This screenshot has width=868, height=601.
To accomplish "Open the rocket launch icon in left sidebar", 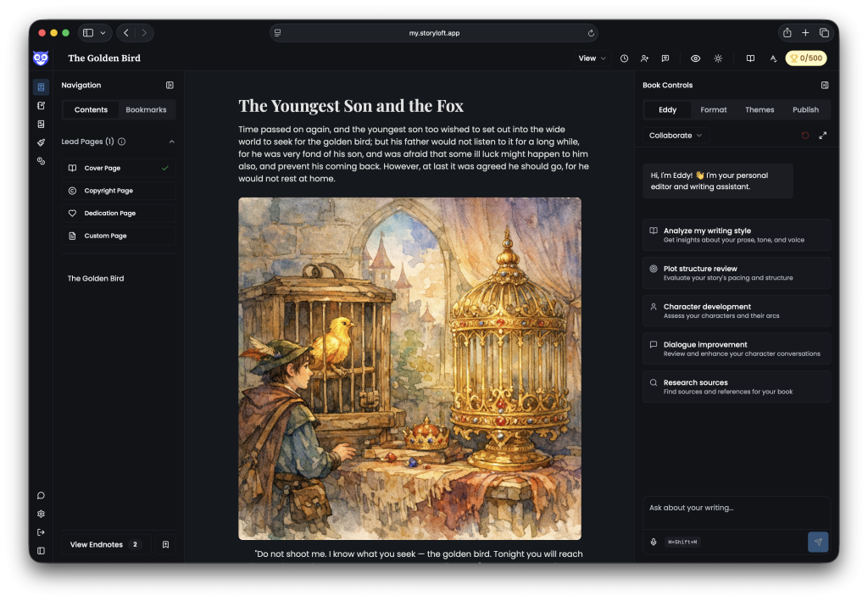I will point(41,142).
